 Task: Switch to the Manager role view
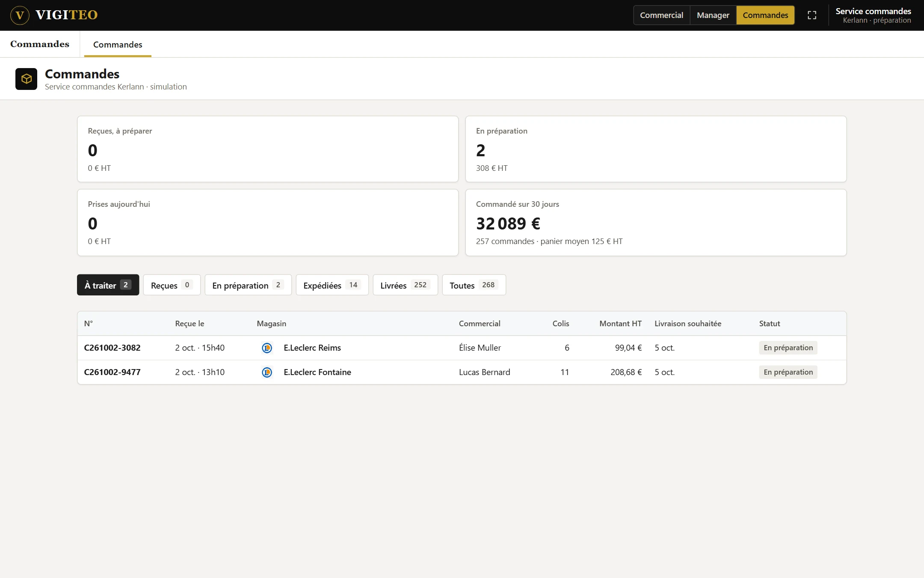(x=713, y=15)
